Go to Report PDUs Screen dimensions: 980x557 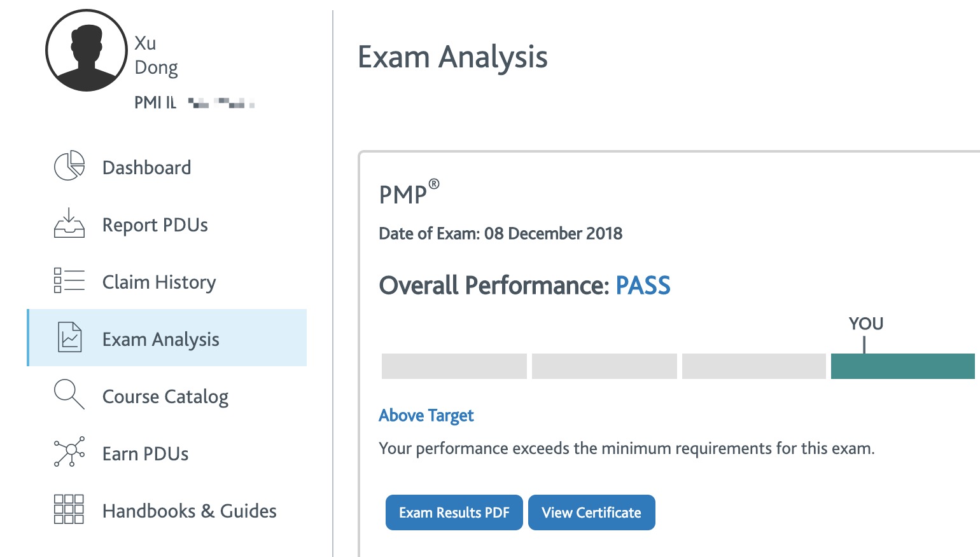point(155,225)
